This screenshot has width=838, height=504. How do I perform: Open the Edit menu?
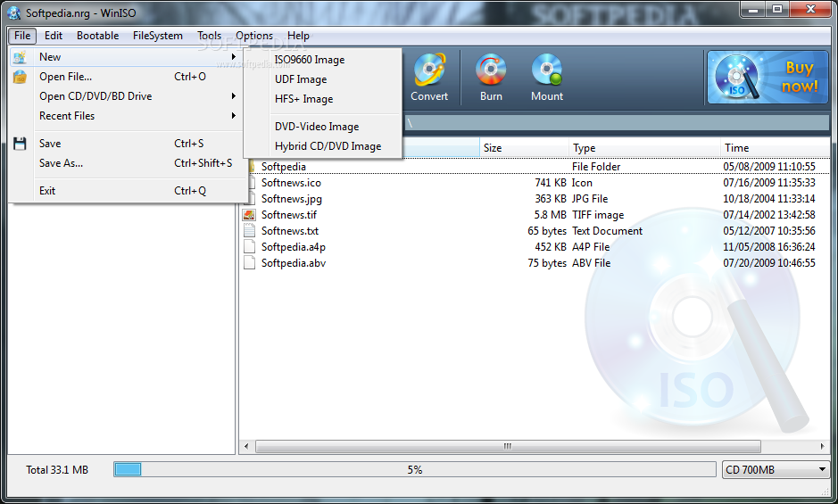(x=54, y=36)
